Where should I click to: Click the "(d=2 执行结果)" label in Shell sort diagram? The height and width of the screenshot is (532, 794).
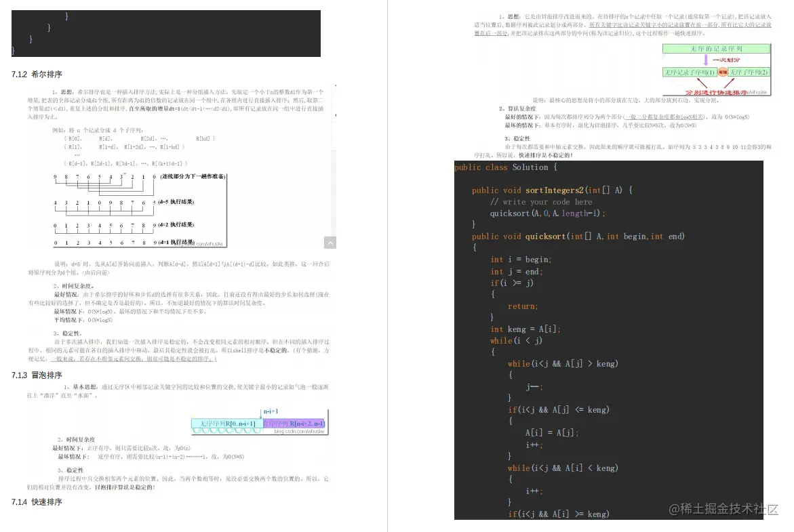pyautogui.click(x=176, y=224)
